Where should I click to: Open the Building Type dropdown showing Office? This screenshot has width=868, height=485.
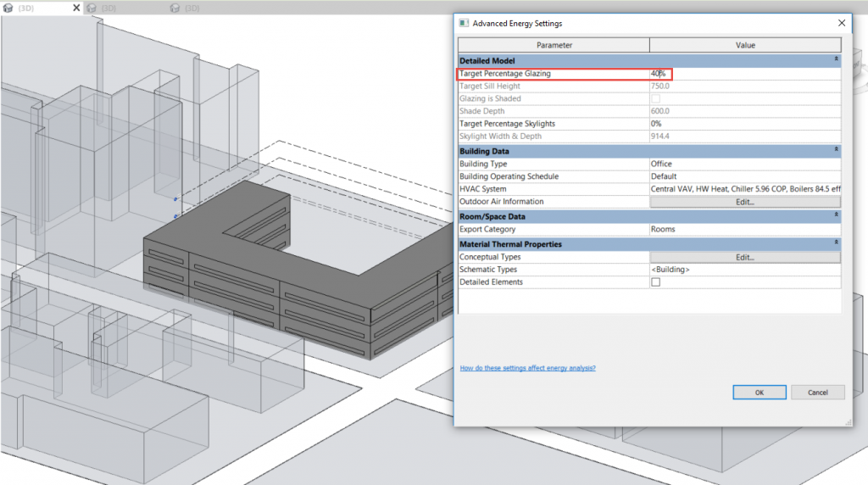[x=745, y=164]
